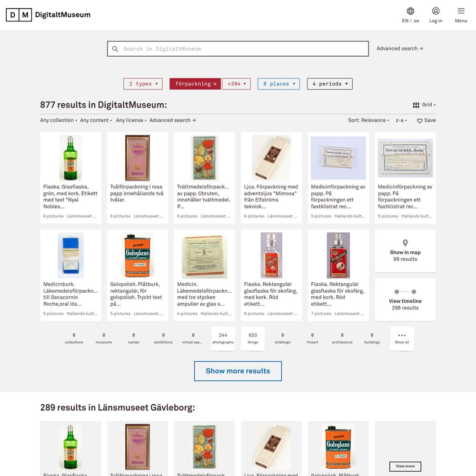Open Sort: Relevance dropdown
This screenshot has height=476, width=476.
pyautogui.click(x=368, y=120)
